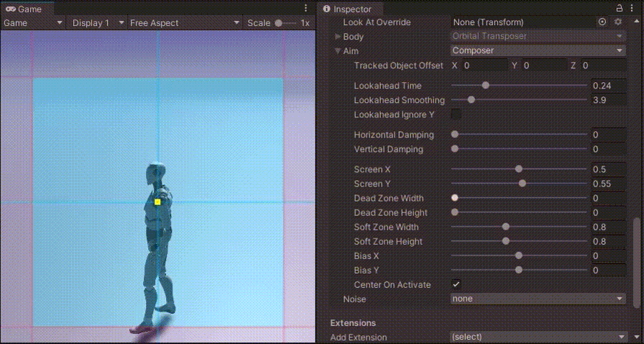Switch to the Game tab
644x344 pixels.
tap(27, 9)
